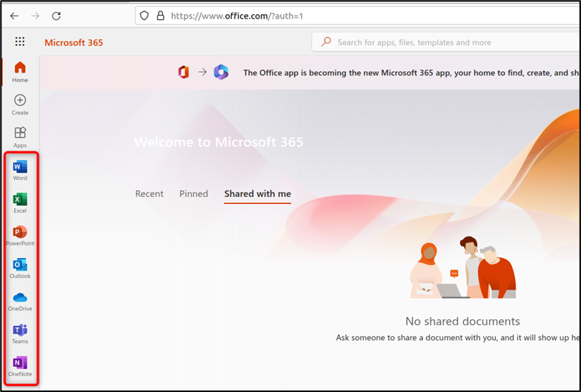Open the Apps page
The width and height of the screenshot is (581, 392).
(20, 138)
